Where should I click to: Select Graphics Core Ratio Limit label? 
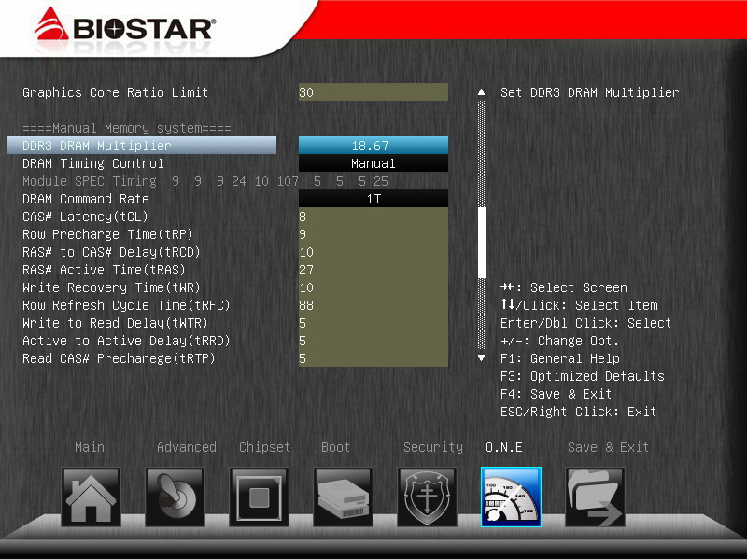pyautogui.click(x=115, y=91)
